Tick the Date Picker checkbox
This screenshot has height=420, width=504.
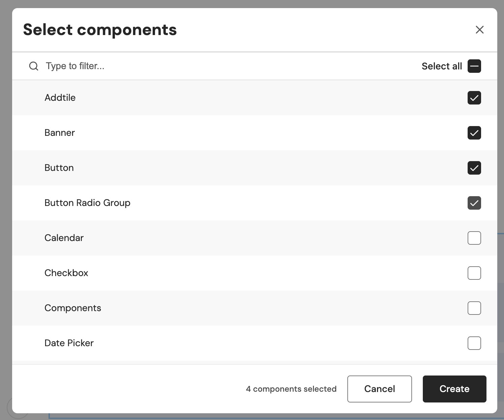click(x=474, y=343)
